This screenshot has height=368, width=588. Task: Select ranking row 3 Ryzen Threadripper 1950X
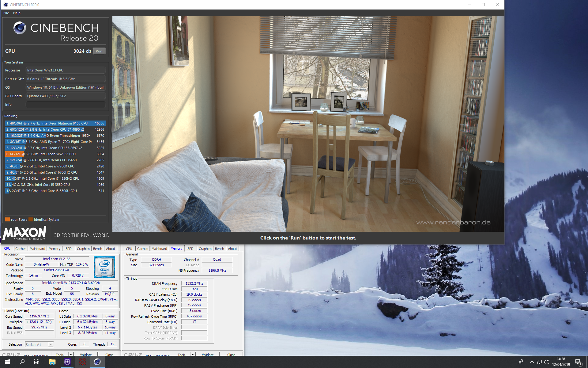coord(55,136)
